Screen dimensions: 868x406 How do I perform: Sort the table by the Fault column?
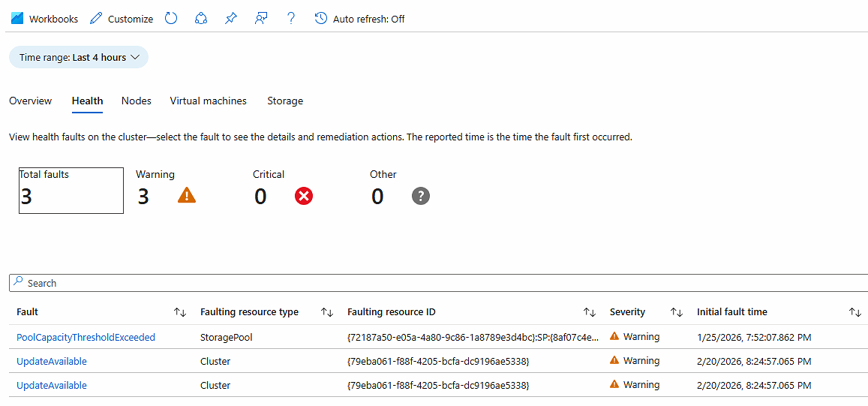pyautogui.click(x=180, y=312)
